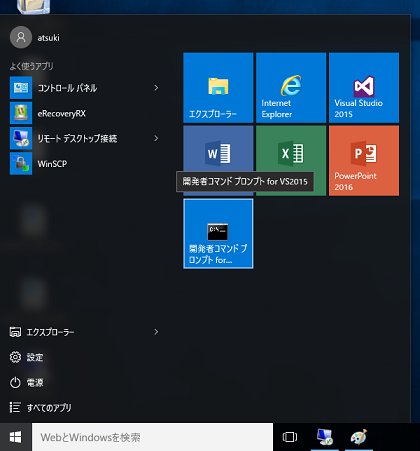Click the atsuki user account avatar
The width and height of the screenshot is (420, 451).
coord(21,37)
